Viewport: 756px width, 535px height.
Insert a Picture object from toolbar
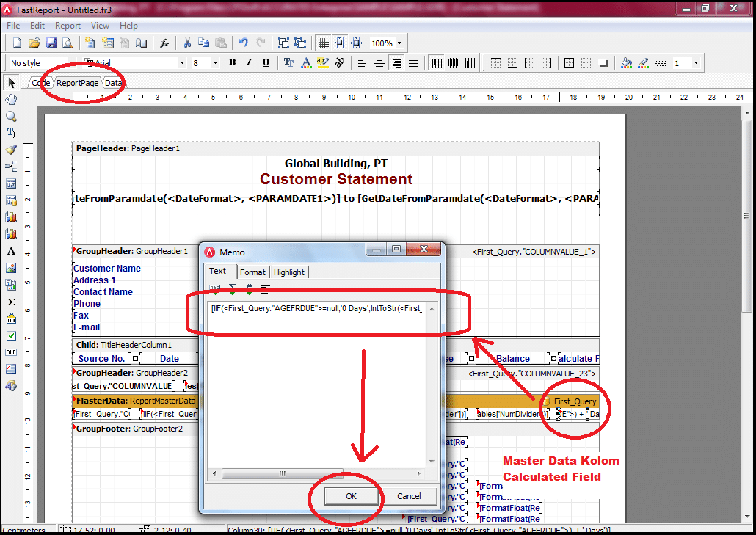pyautogui.click(x=11, y=268)
